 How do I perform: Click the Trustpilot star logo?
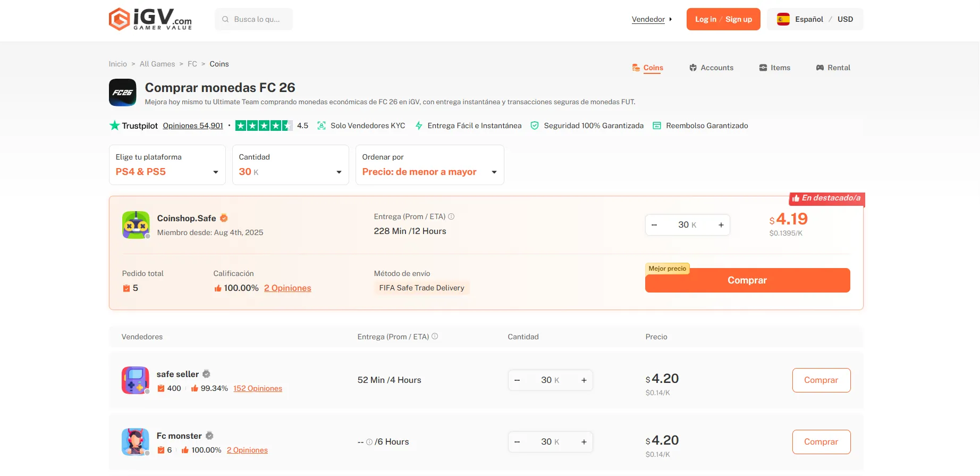click(x=114, y=126)
